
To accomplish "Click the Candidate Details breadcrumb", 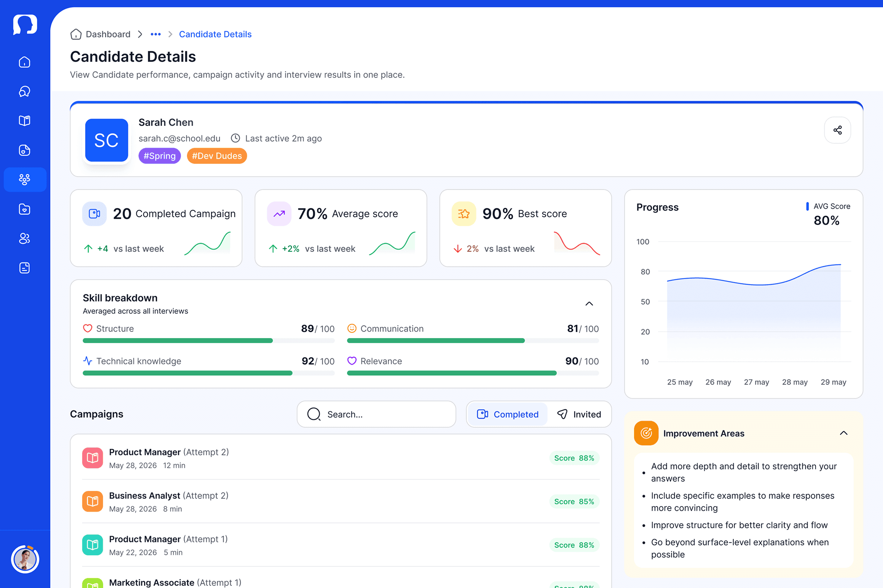I will tap(215, 34).
